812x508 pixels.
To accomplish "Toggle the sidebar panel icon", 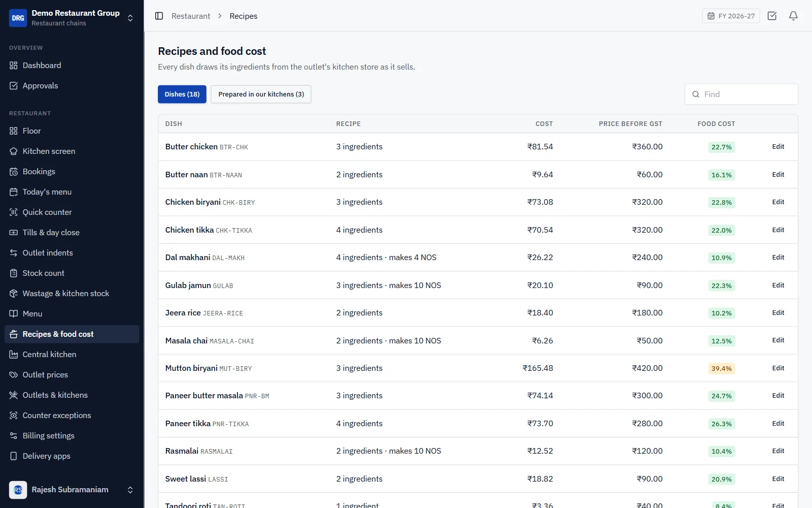I will pyautogui.click(x=159, y=16).
